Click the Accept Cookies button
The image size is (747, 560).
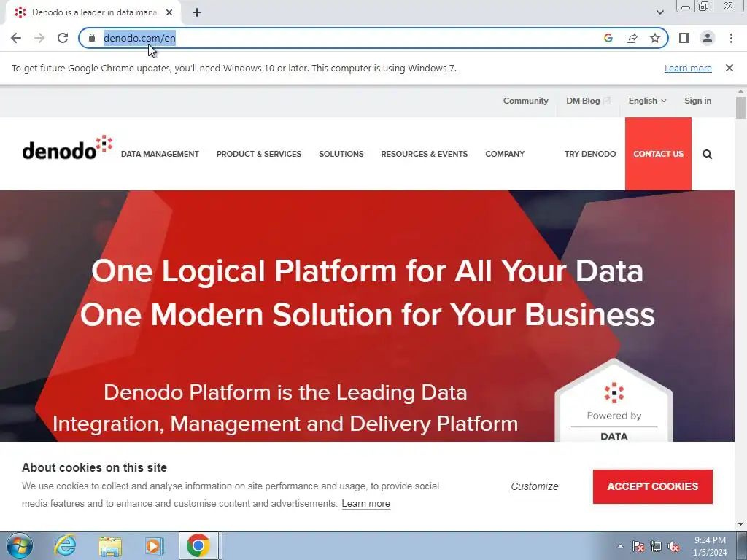tap(652, 486)
